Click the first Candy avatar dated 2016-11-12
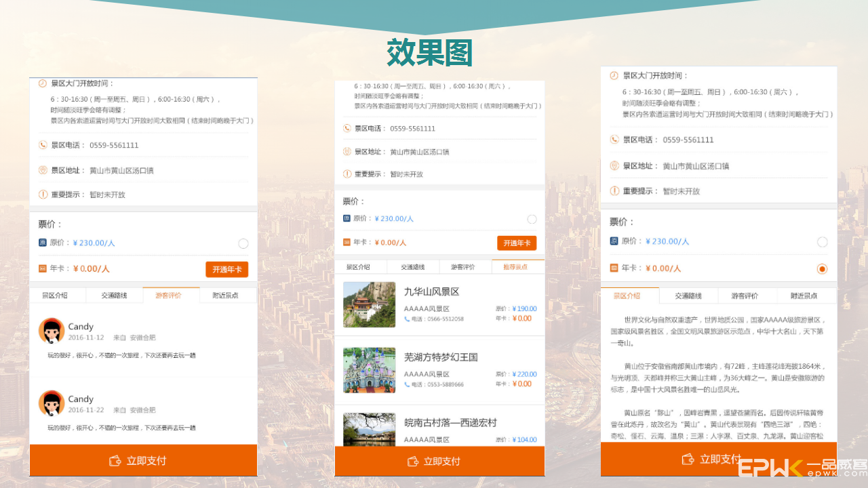The width and height of the screenshot is (868, 488). (52, 331)
